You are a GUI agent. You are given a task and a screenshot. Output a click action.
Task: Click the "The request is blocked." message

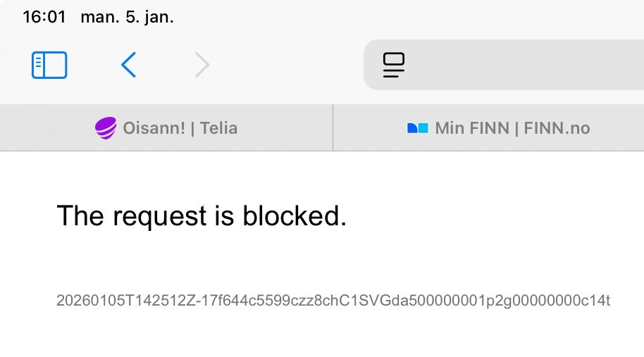(202, 216)
